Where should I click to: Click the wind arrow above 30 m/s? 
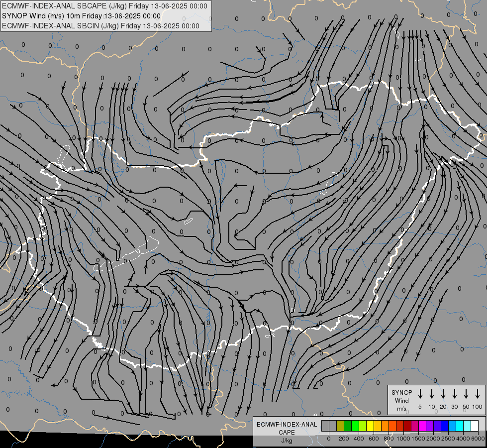[454, 394]
